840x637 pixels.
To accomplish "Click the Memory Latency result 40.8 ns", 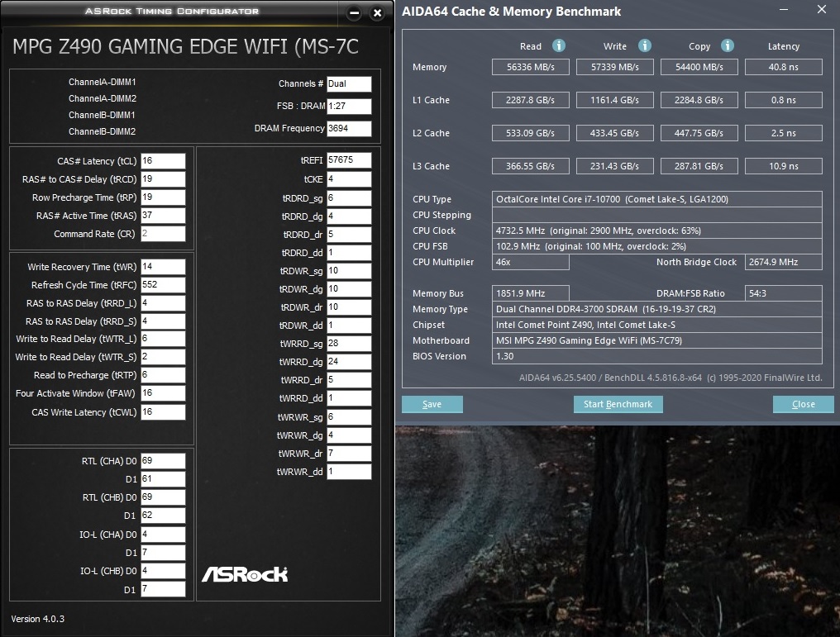I will coord(783,67).
